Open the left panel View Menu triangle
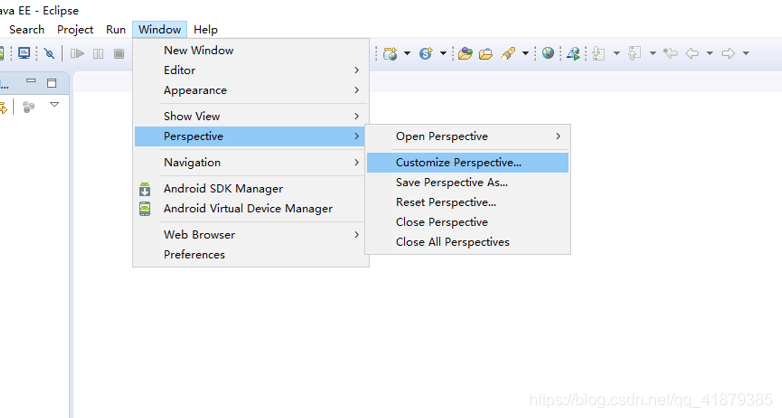782x418 pixels. [54, 105]
